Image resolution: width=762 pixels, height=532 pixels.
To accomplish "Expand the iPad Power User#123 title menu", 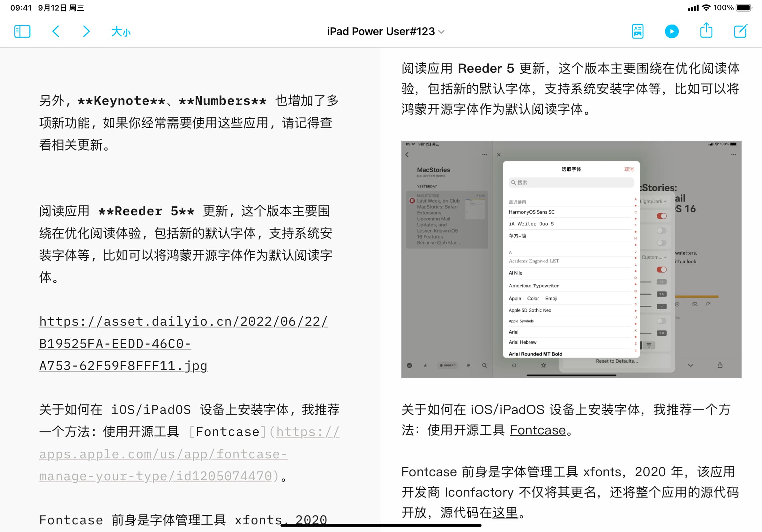I will 386,32.
